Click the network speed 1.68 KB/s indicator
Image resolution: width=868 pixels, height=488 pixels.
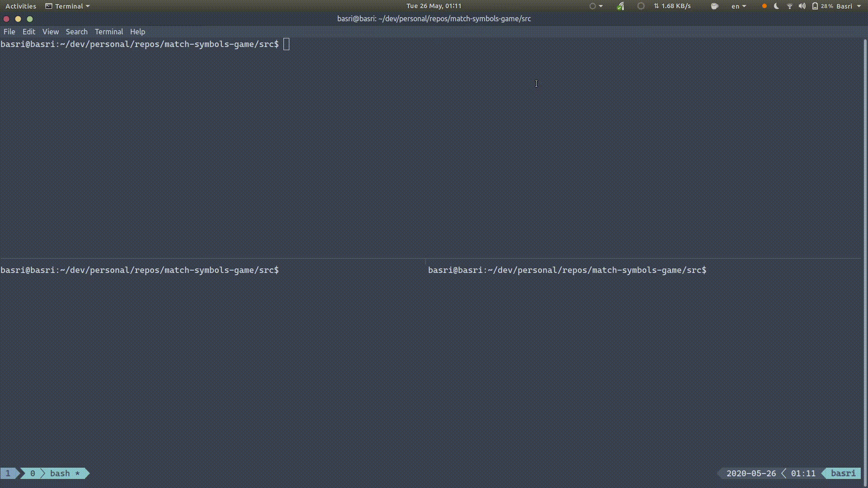coord(672,6)
